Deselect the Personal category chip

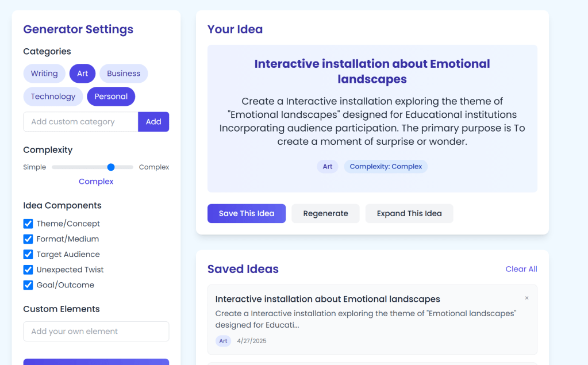coord(111,97)
